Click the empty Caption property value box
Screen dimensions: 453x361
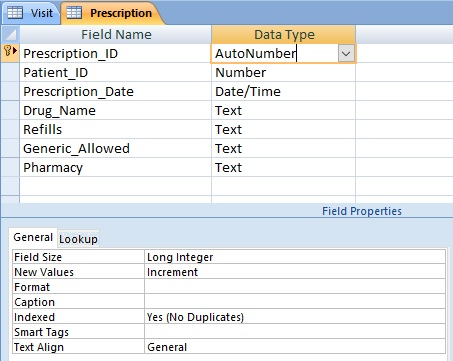point(295,302)
